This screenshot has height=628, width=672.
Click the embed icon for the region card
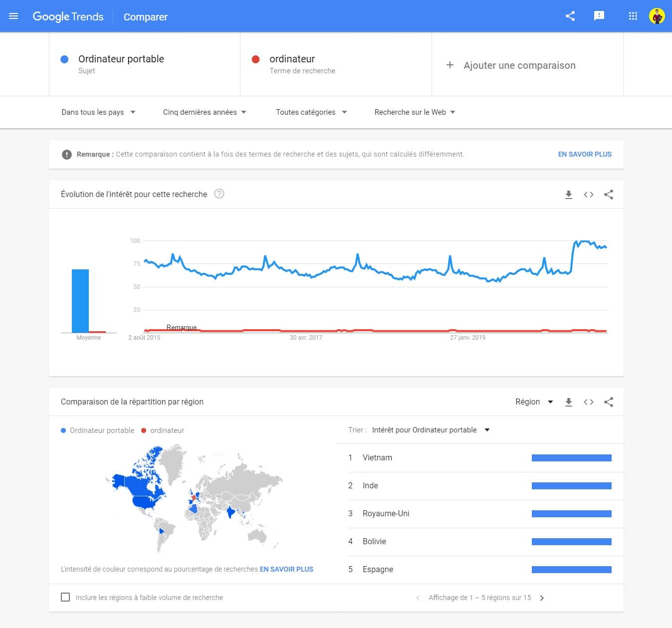[589, 402]
